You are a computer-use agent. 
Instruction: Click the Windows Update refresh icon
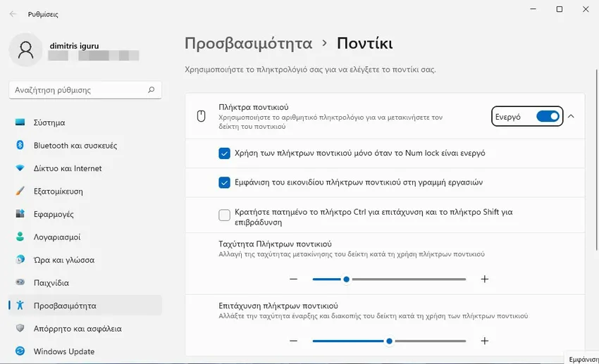pyautogui.click(x=20, y=351)
